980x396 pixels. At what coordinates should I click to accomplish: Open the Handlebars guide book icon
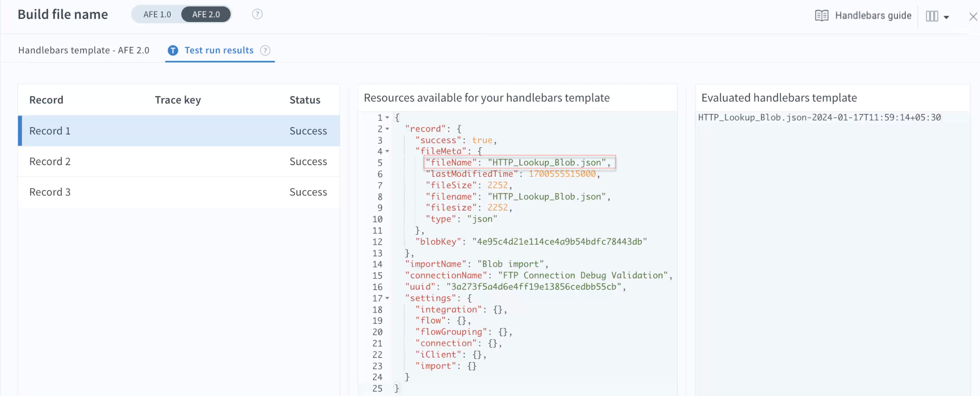pos(821,16)
